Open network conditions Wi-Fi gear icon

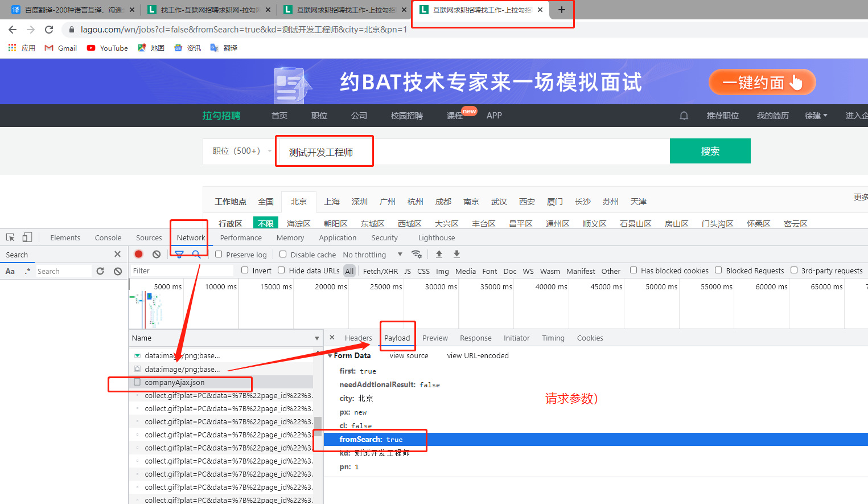click(417, 254)
